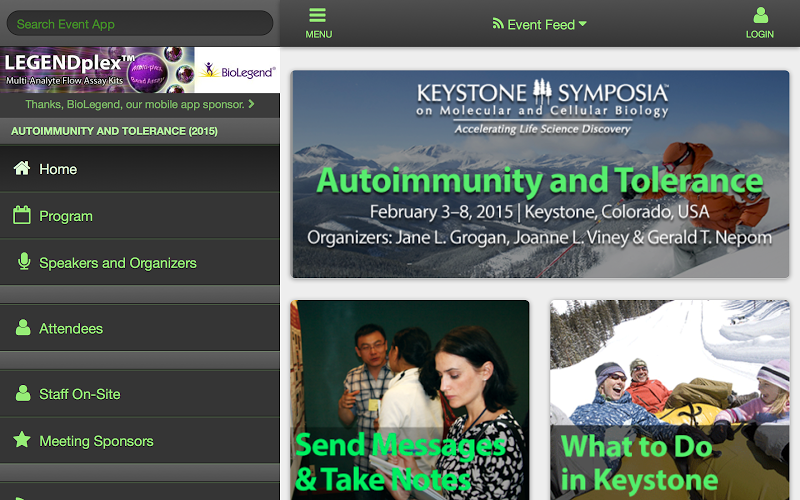Open Send Messages & Take Notes card
800x500 pixels.
[x=410, y=400]
